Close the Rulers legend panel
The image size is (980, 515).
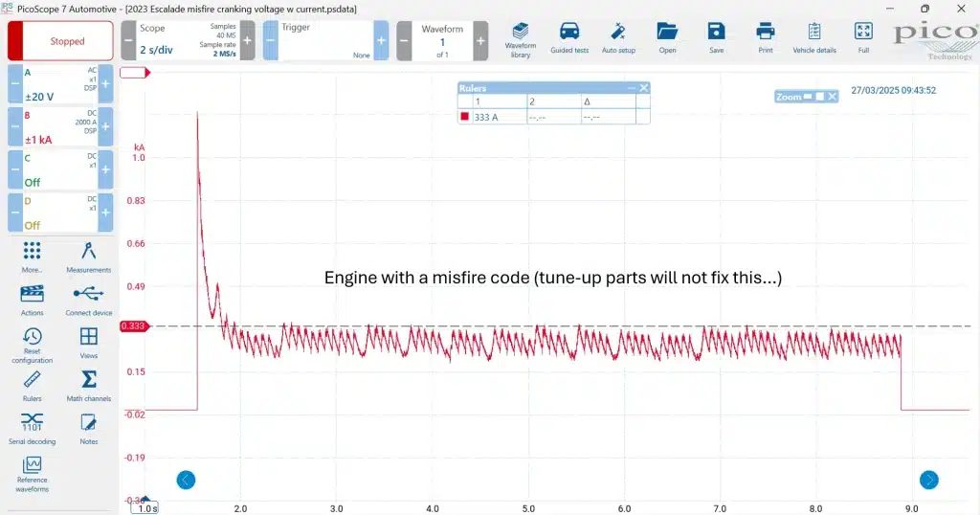coord(644,88)
